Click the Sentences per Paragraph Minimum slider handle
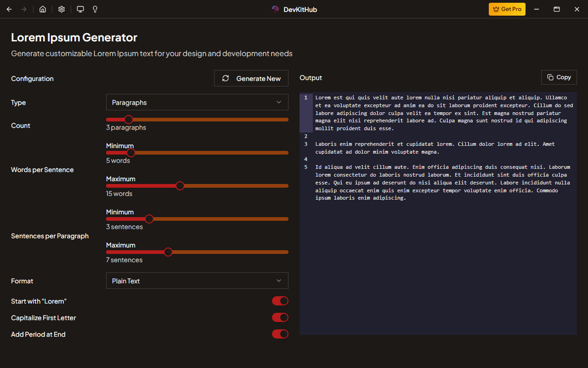588x368 pixels. pos(149,219)
